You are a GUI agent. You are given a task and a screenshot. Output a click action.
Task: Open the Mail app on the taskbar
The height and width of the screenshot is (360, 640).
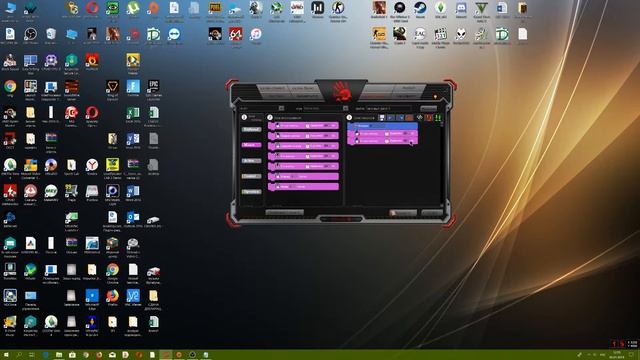(x=112, y=355)
